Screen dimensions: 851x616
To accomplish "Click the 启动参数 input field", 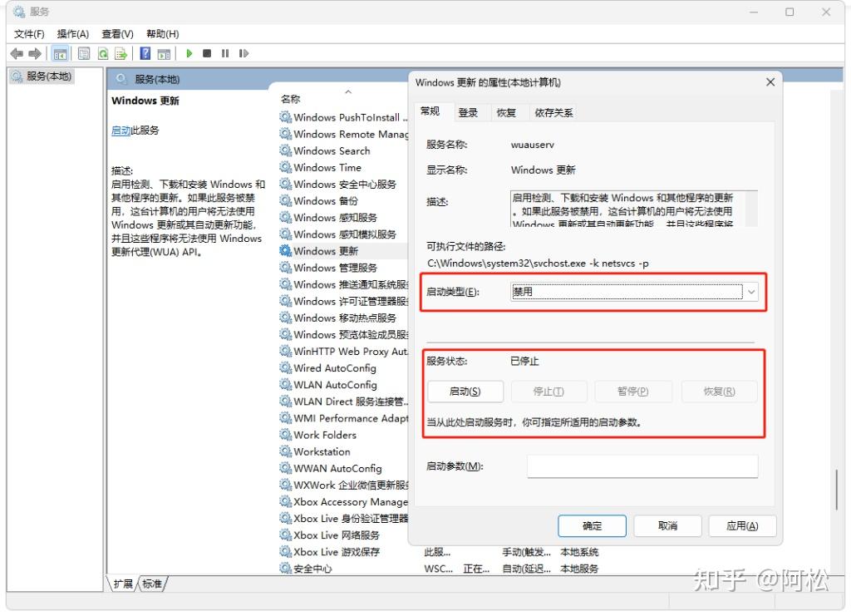I will (642, 466).
